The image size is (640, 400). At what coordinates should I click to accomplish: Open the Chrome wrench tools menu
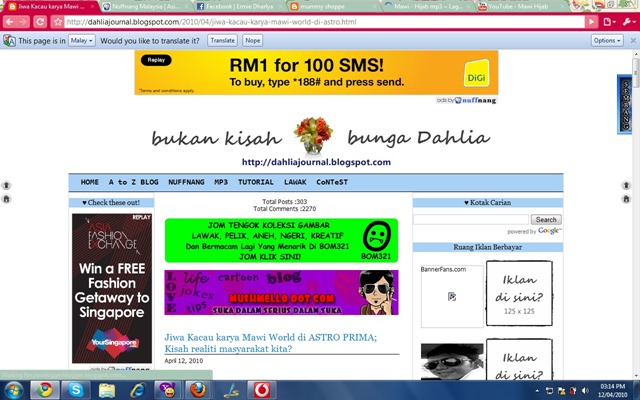pos(628,22)
